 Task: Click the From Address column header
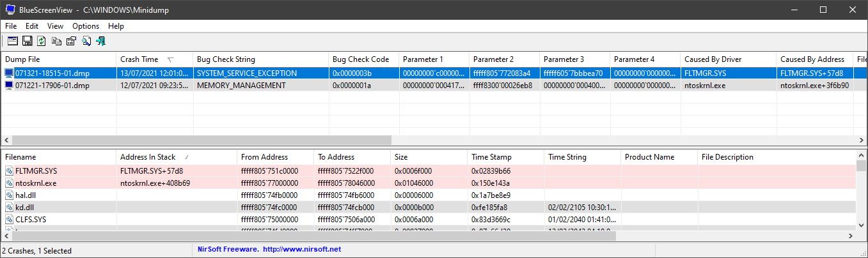point(275,157)
